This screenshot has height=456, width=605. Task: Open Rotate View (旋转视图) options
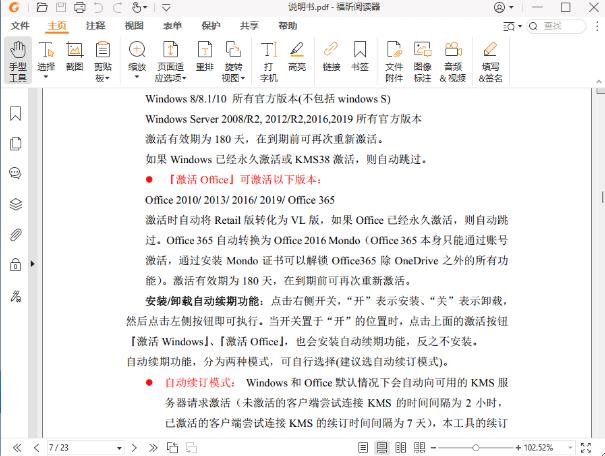[233, 61]
